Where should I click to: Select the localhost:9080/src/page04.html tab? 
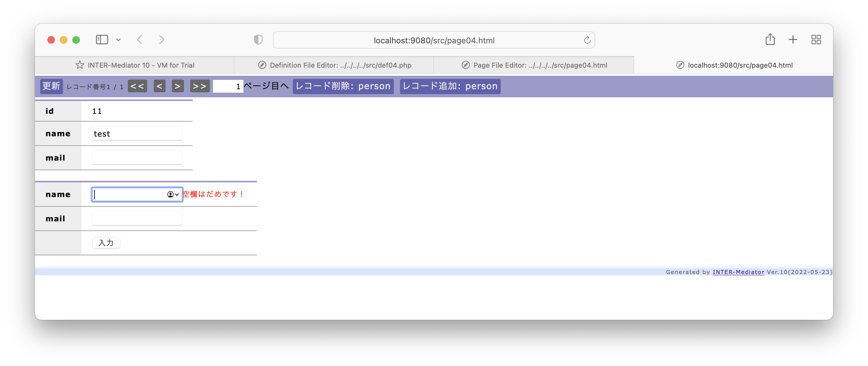(x=734, y=65)
